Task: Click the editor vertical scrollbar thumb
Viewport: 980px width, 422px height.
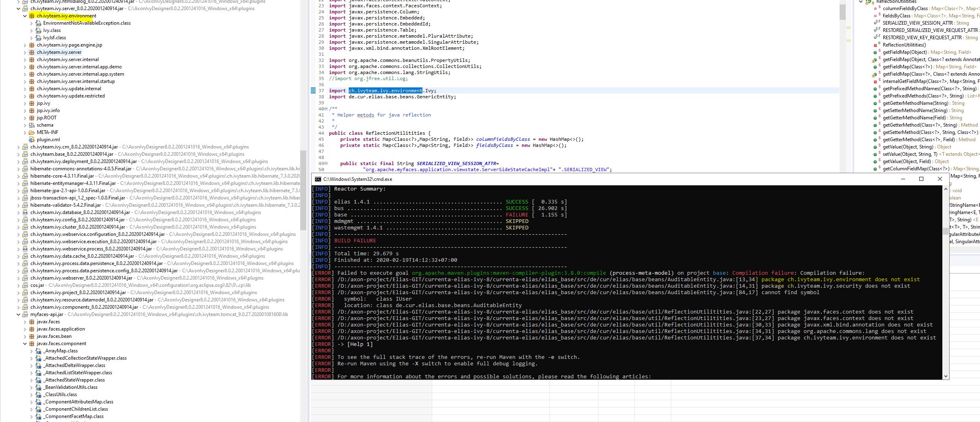Action: (842, 12)
